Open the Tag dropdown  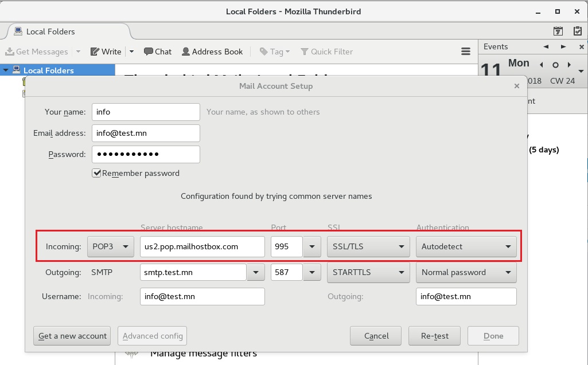pos(275,52)
